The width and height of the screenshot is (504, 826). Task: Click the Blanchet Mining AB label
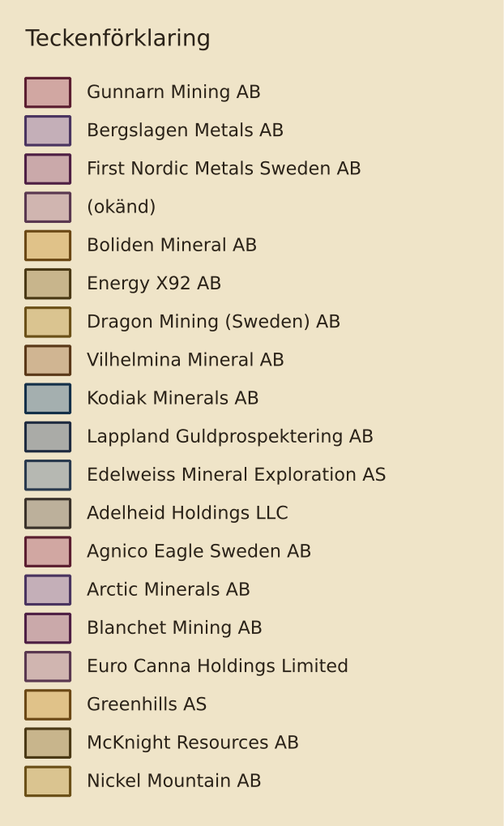point(174,628)
